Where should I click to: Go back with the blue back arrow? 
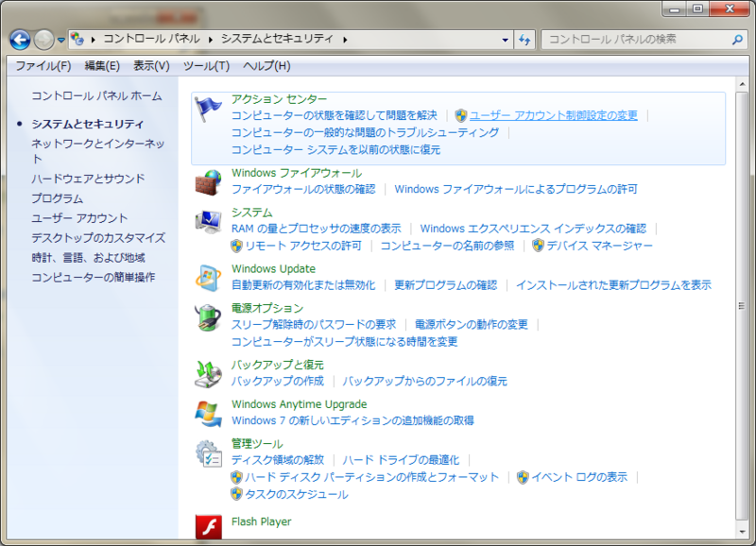[x=20, y=40]
